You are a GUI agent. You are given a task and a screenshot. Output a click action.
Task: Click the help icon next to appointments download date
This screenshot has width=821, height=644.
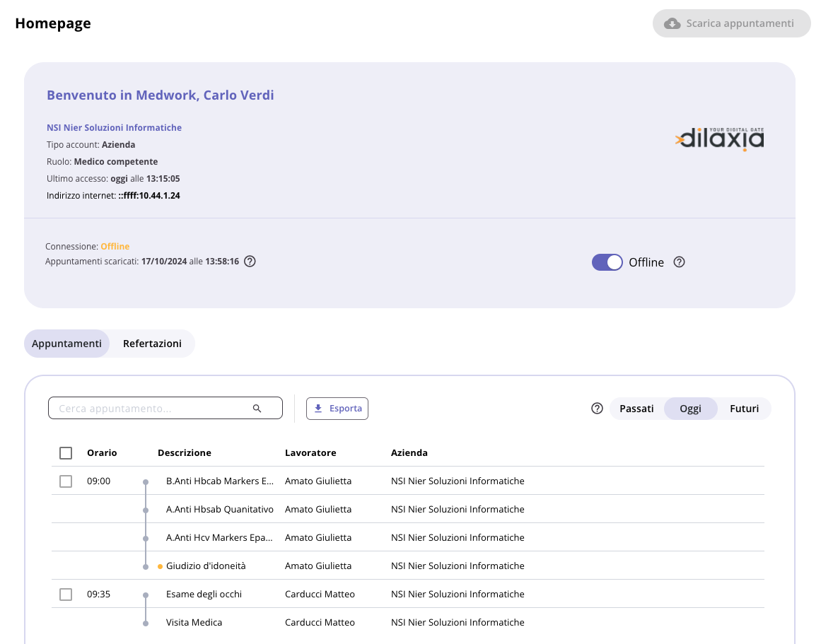tap(249, 261)
